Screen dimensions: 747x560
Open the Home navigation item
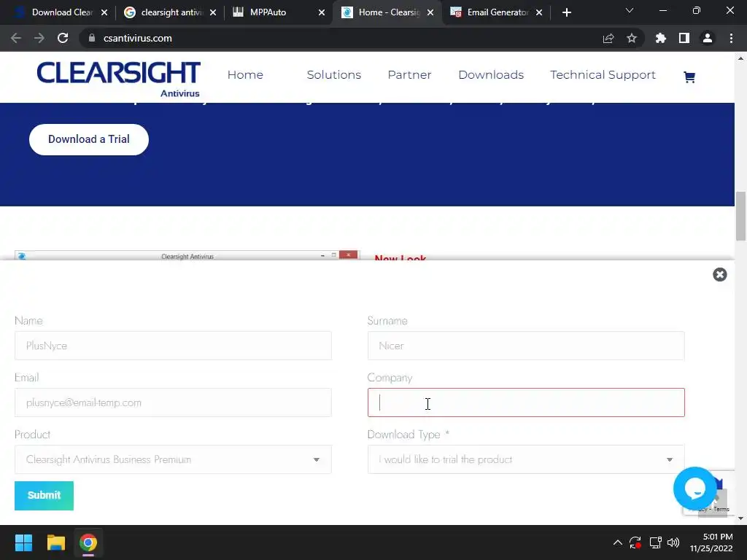tap(245, 75)
